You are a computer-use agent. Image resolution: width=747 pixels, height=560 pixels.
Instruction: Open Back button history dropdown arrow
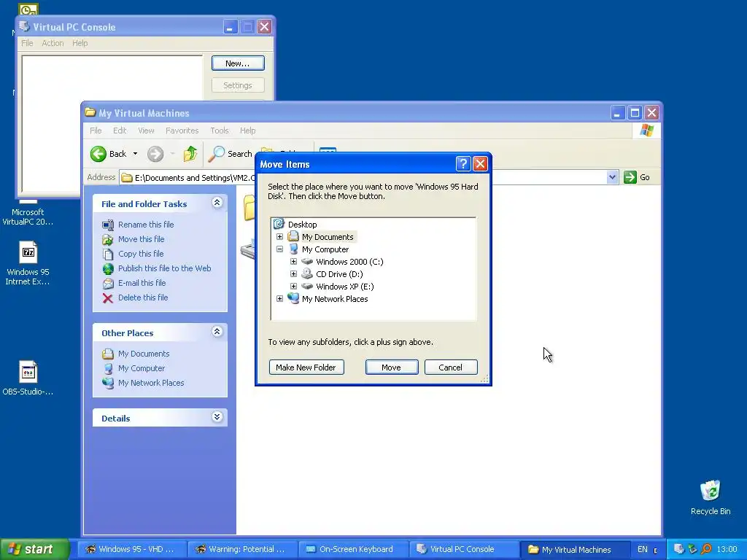click(135, 154)
